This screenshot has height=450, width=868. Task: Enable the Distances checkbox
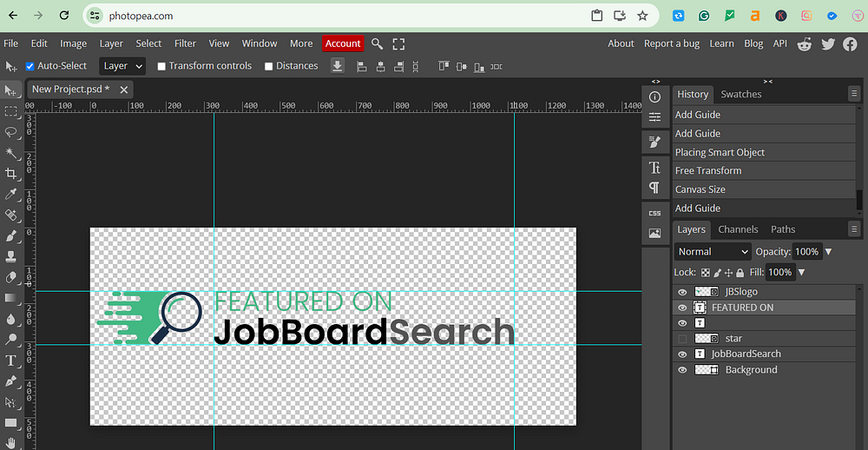click(269, 66)
